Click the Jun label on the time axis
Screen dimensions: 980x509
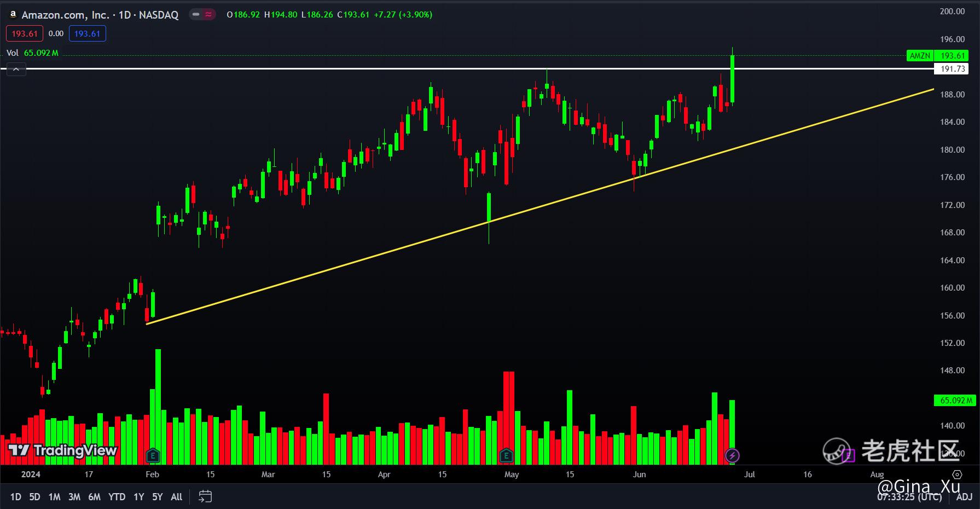tap(639, 475)
